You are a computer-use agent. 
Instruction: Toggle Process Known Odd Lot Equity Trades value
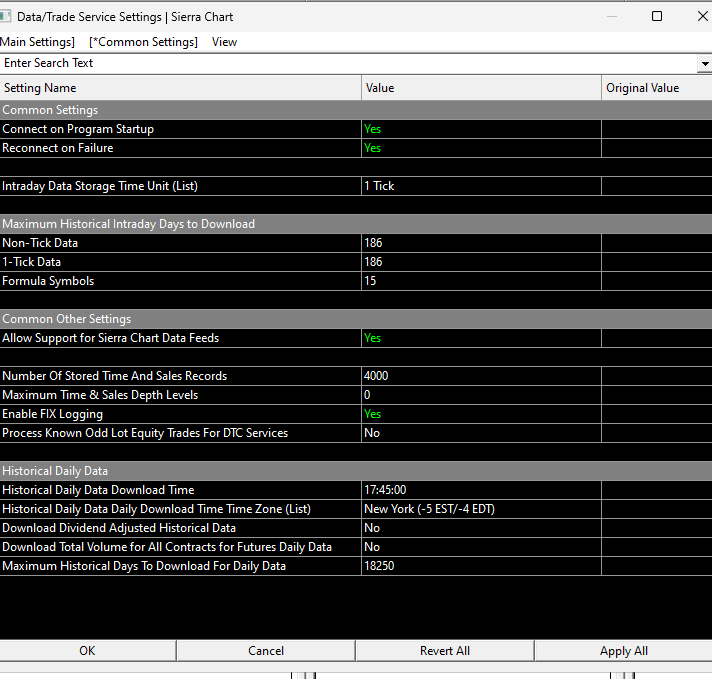[481, 433]
